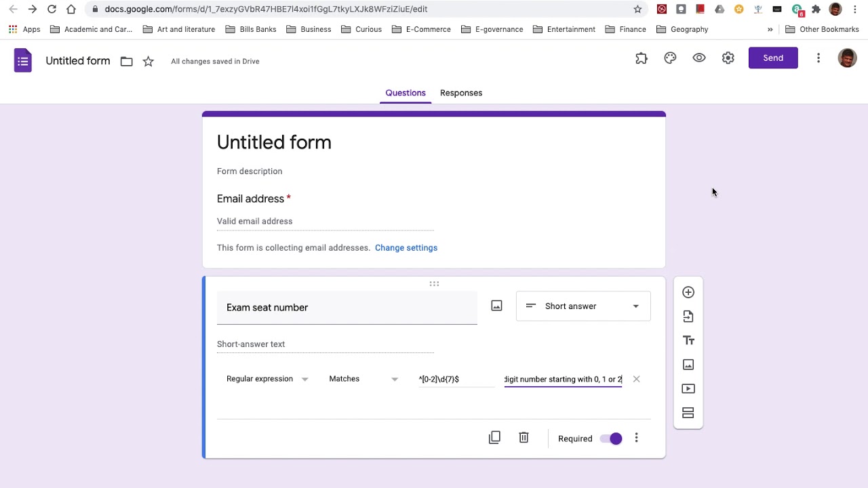Add a title and description block

(688, 340)
